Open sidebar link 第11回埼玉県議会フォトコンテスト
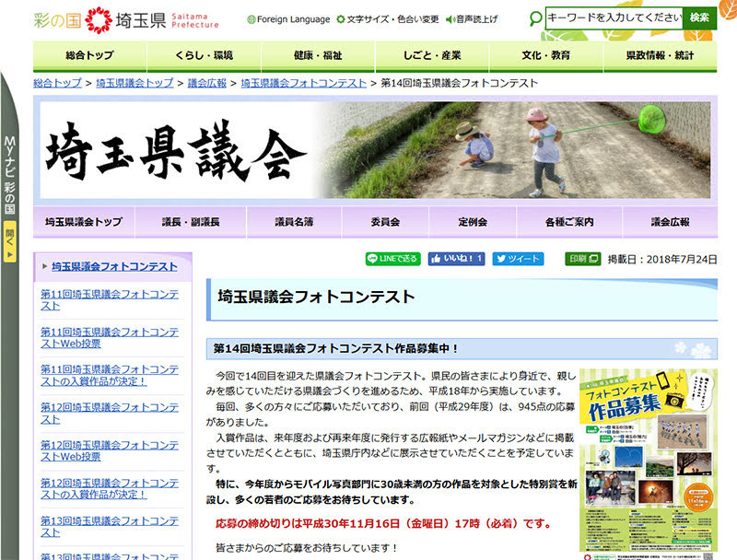The image size is (737, 560). (110, 300)
